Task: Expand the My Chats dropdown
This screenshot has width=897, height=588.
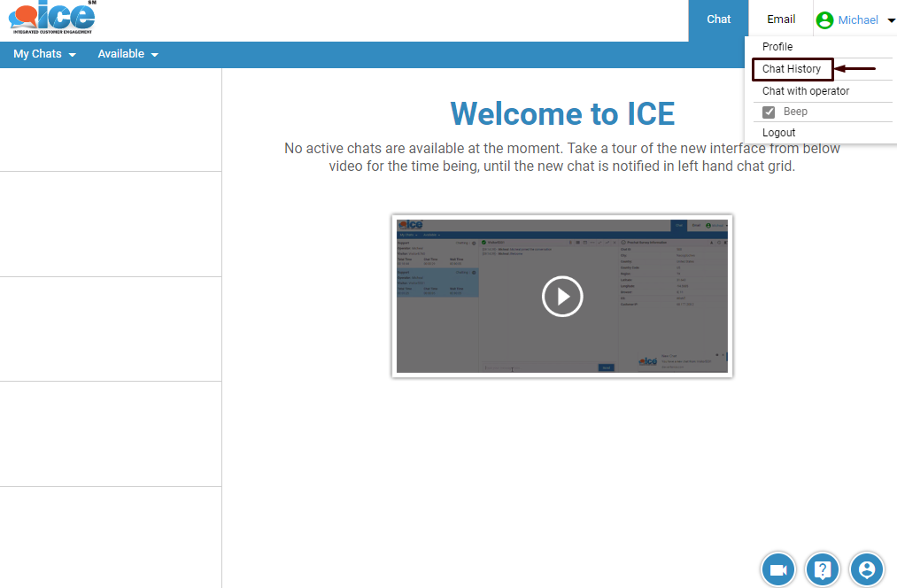Action: coord(44,54)
